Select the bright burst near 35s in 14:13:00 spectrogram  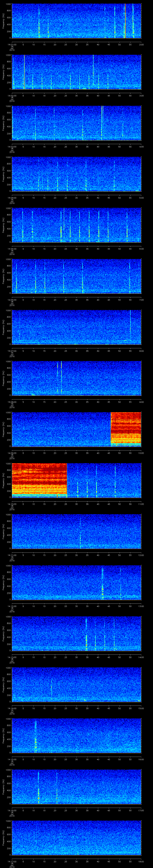click(x=86, y=633)
